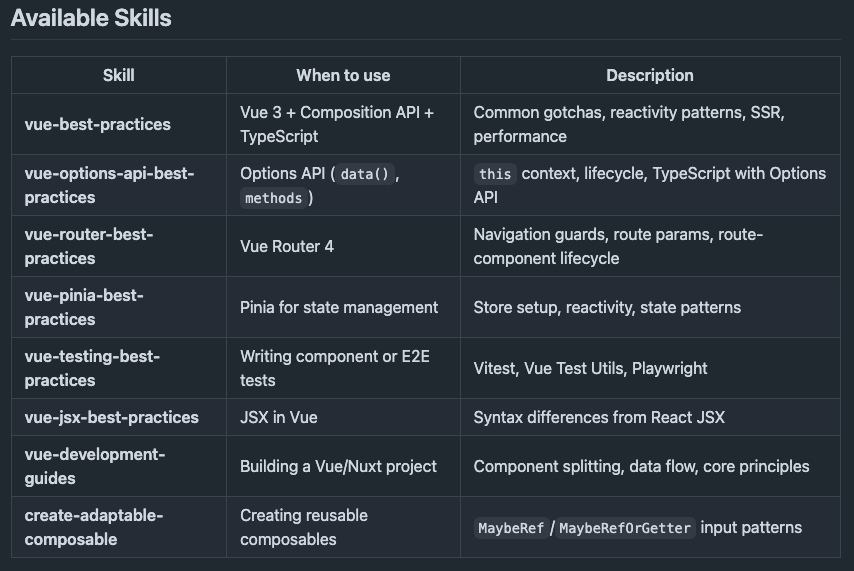Click the Description column header
854x571 pixels.
[649, 75]
